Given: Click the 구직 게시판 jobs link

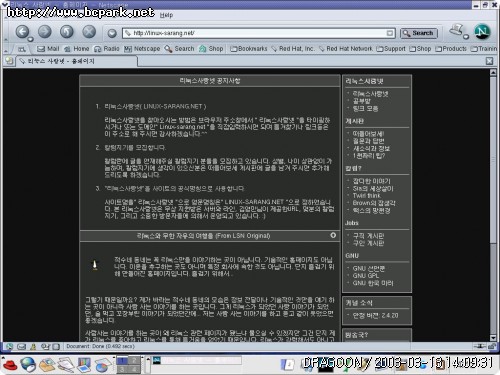Looking at the screenshot, I should (x=368, y=236).
